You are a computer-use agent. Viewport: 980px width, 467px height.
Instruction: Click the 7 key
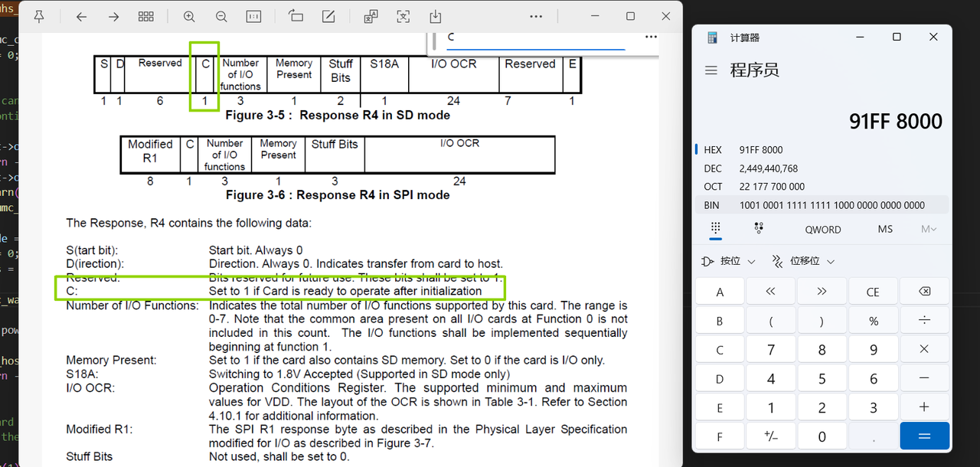(771, 350)
